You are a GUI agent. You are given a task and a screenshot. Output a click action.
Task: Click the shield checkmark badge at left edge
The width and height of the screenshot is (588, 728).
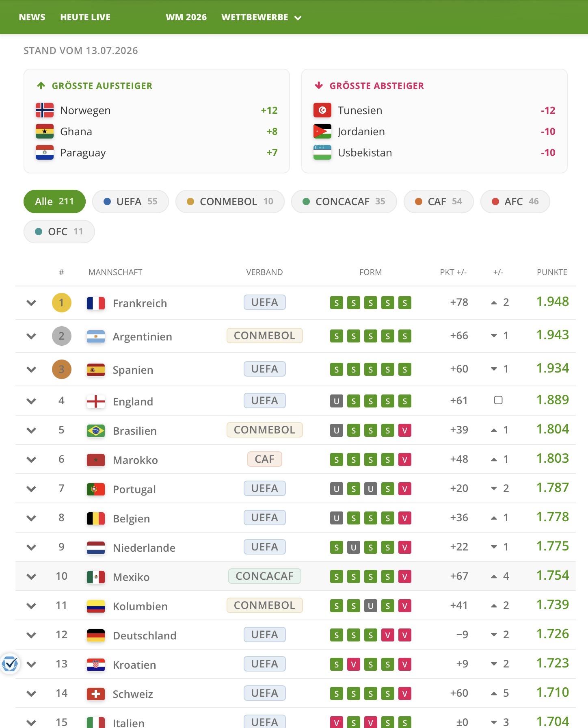(x=10, y=664)
